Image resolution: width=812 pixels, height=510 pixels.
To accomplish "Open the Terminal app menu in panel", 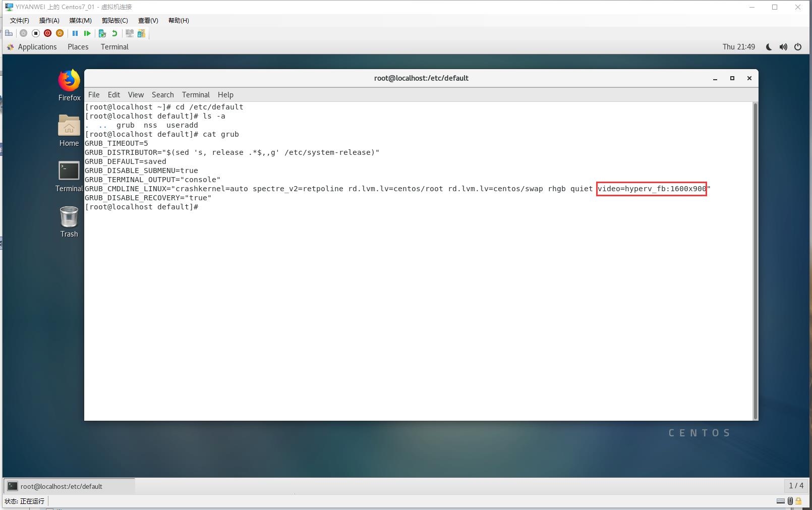I will click(x=114, y=47).
